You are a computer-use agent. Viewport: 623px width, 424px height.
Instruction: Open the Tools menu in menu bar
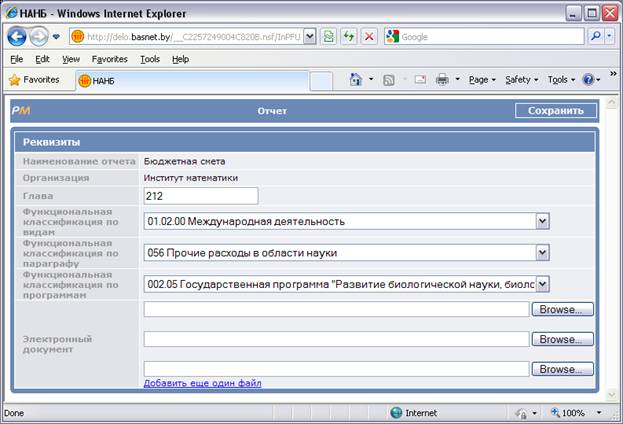[150, 59]
